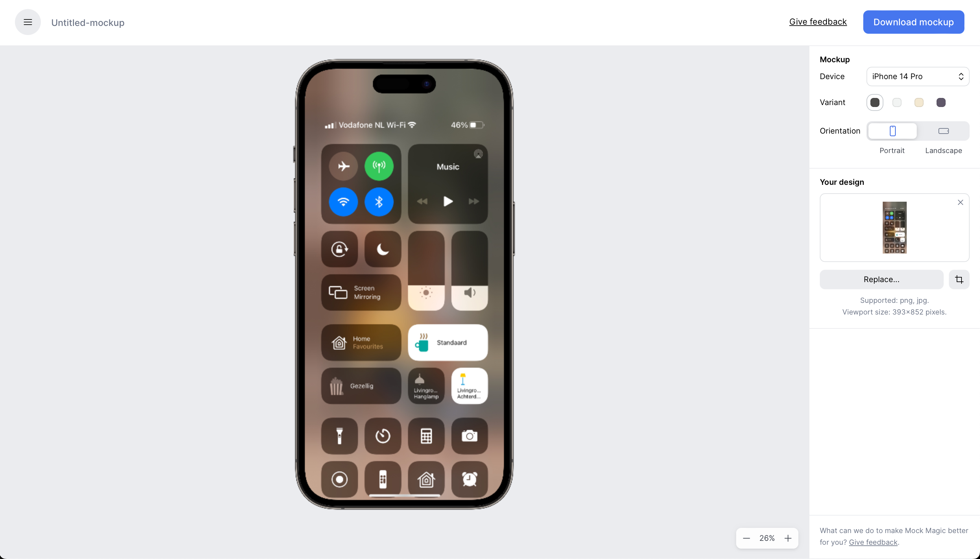Image resolution: width=980 pixels, height=559 pixels.
Task: Click the Home Favourites icon
Action: (x=339, y=341)
